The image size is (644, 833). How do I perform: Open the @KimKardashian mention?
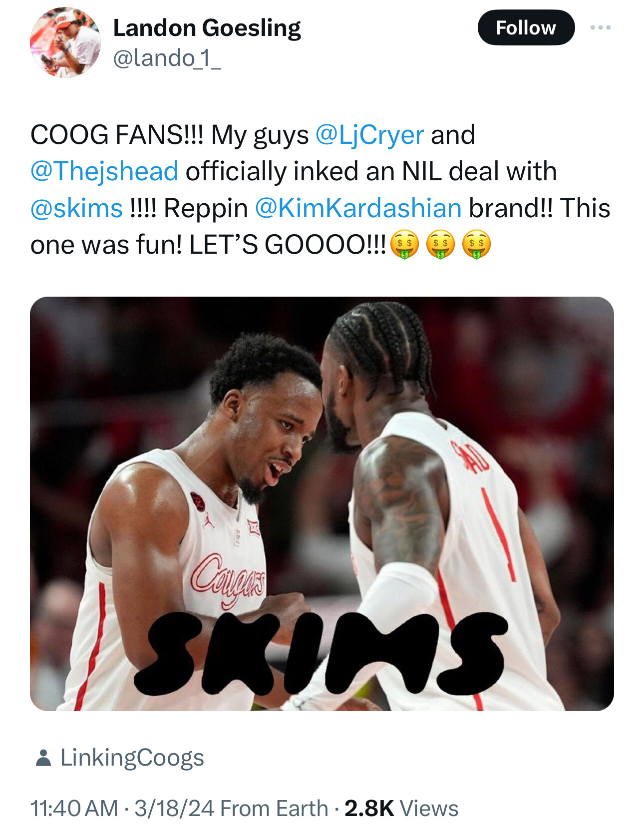tap(358, 208)
